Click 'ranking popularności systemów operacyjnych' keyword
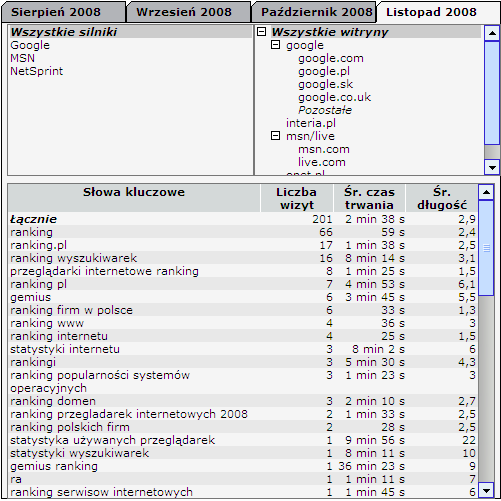This screenshot has width=501, height=501. pyautogui.click(x=100, y=382)
